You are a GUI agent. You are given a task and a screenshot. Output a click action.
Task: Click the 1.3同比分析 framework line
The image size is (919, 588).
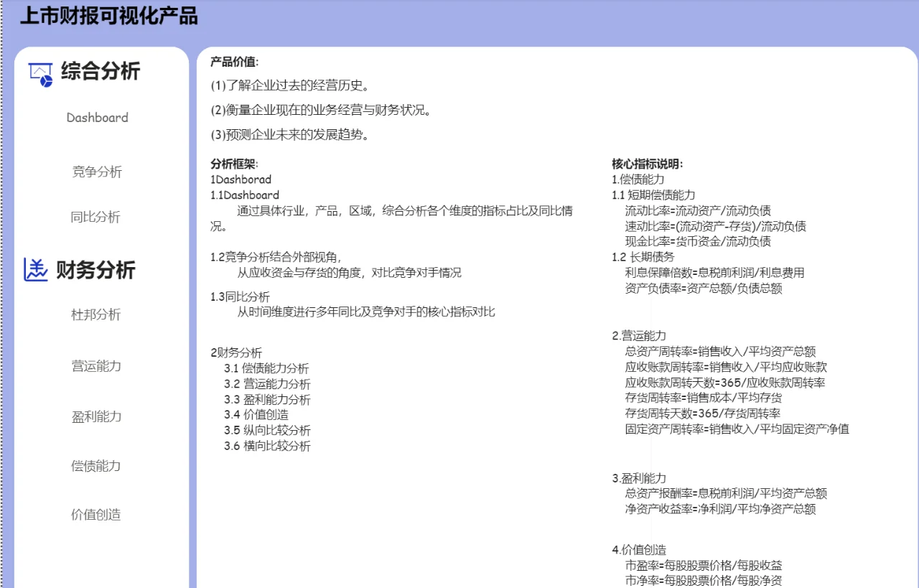tap(240, 297)
